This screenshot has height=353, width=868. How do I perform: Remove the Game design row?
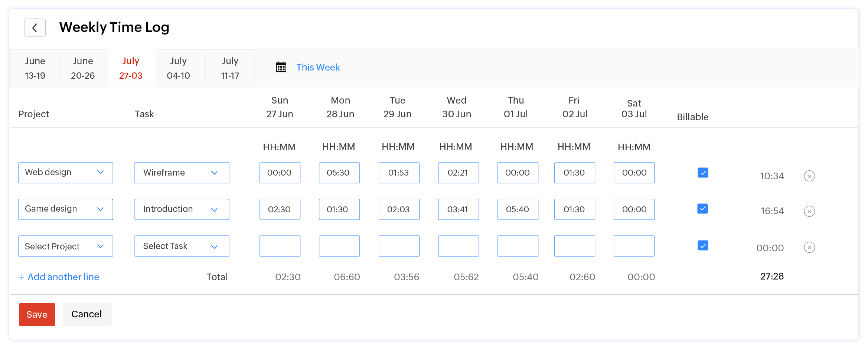[x=809, y=212]
